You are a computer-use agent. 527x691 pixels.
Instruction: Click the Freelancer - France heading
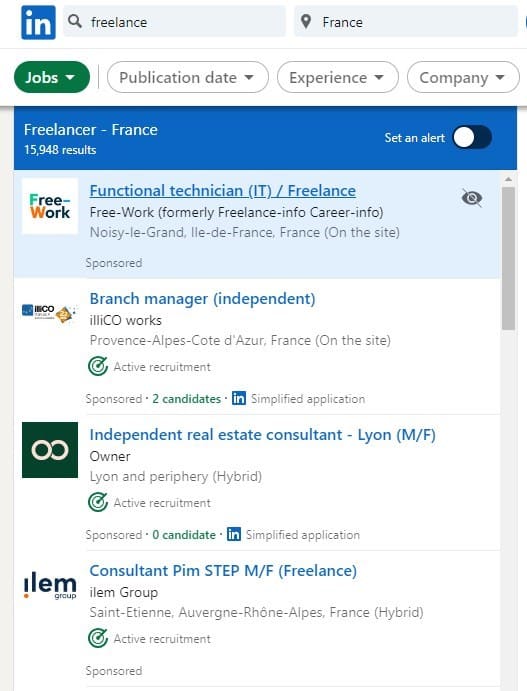(x=90, y=130)
